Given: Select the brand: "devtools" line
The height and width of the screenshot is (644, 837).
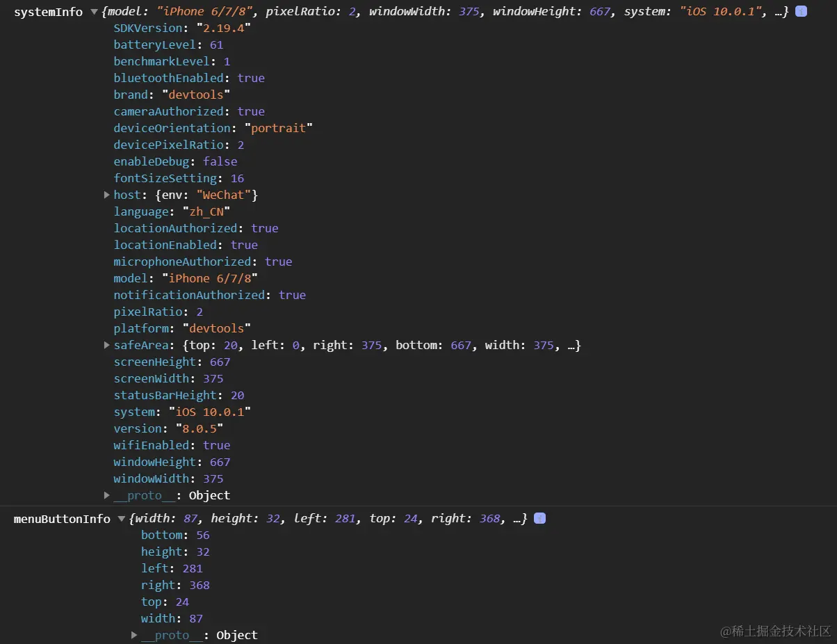Looking at the screenshot, I should 172,95.
